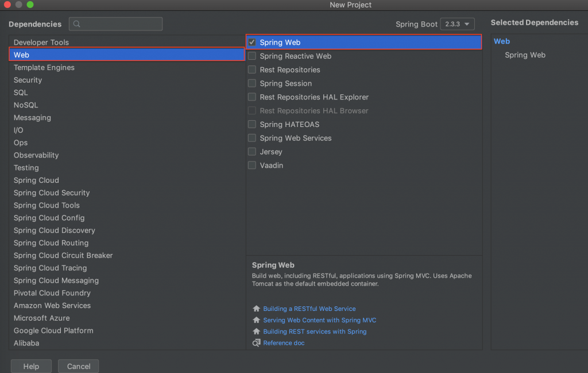Select the SQL category

(x=127, y=93)
